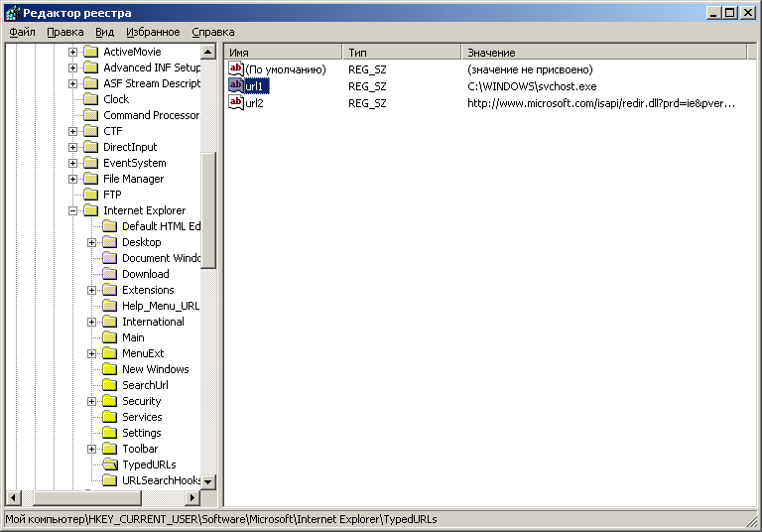Select the ASF Stream Descriptor key label
This screenshot has width=762, height=532.
tap(152, 83)
